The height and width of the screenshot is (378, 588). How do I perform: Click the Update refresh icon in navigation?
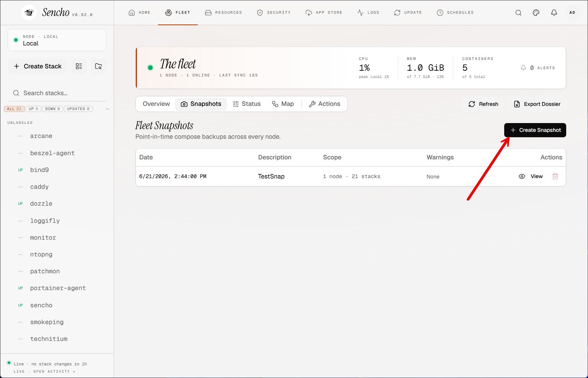397,13
